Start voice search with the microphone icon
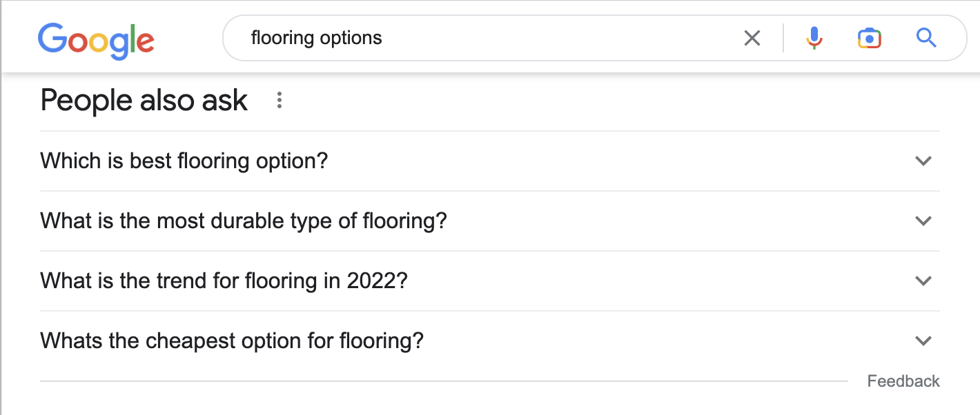The width and height of the screenshot is (980, 415). [814, 38]
